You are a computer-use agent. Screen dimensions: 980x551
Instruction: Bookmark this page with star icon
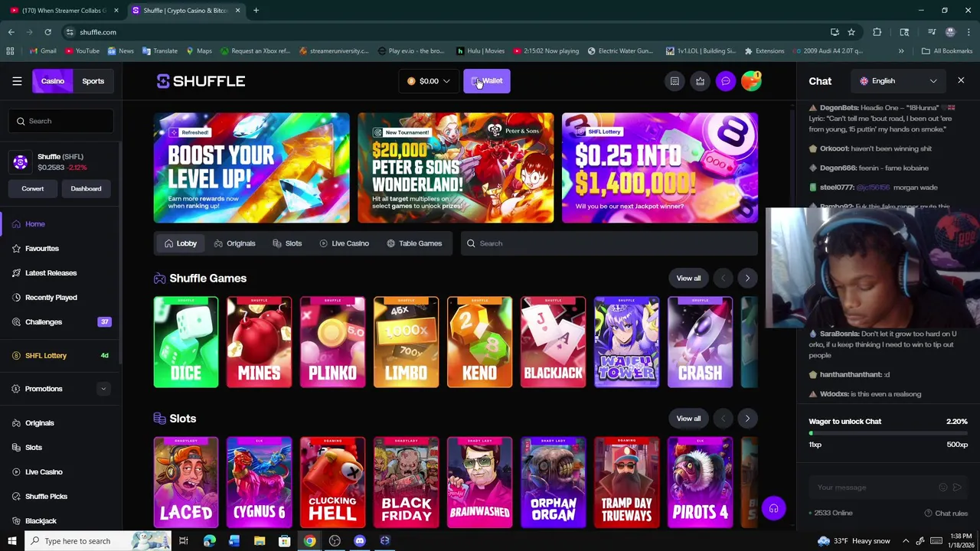(851, 32)
